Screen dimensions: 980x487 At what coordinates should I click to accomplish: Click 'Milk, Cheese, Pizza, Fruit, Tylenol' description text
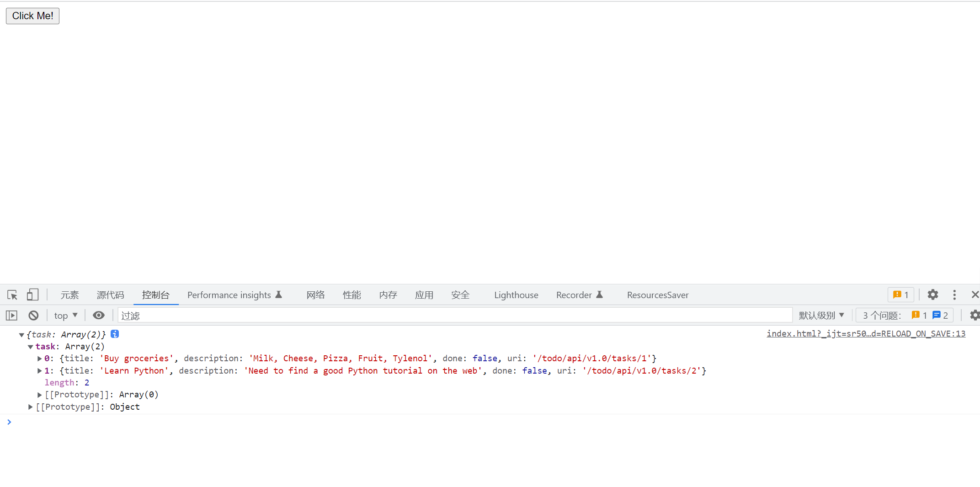pyautogui.click(x=341, y=359)
